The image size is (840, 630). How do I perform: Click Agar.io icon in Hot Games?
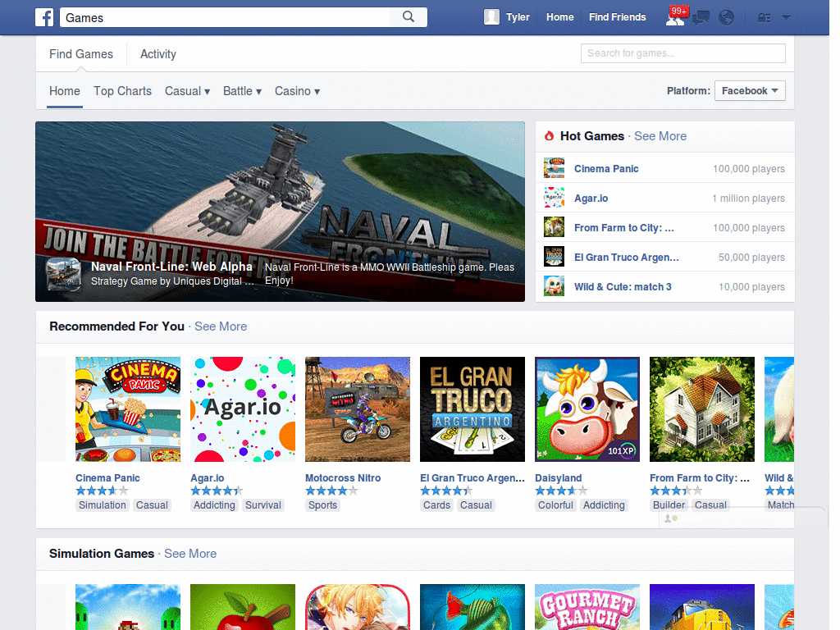pos(554,198)
